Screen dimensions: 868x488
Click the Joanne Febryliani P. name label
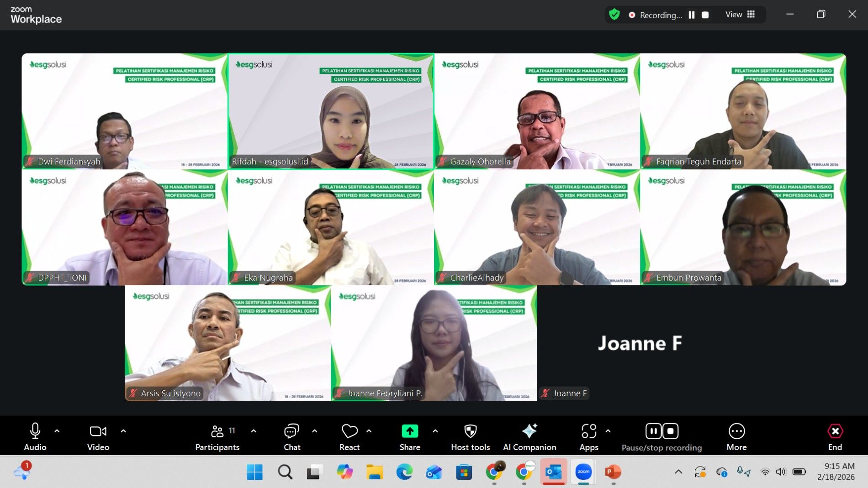point(385,393)
